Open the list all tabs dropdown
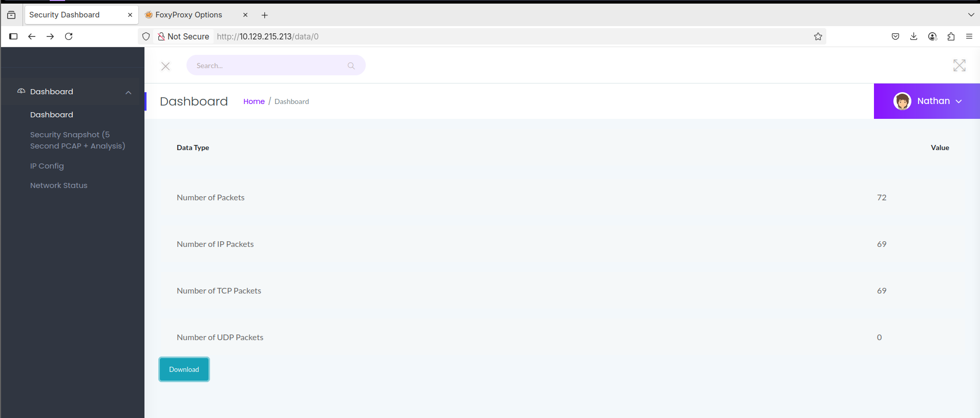Image resolution: width=980 pixels, height=418 pixels. click(x=971, y=15)
